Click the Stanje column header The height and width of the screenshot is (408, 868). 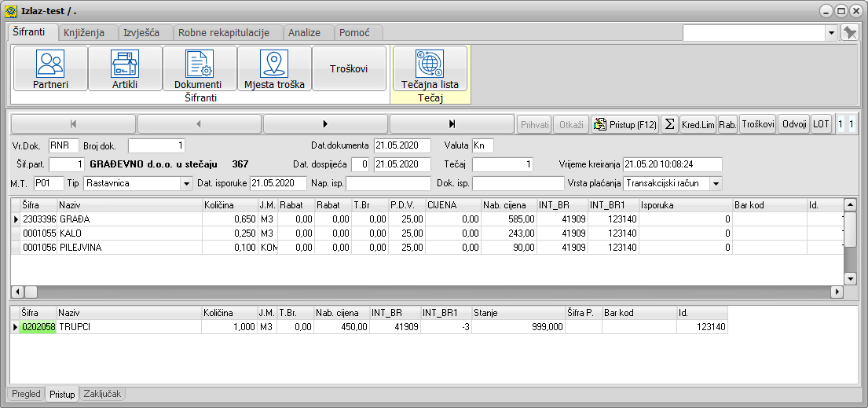click(518, 313)
